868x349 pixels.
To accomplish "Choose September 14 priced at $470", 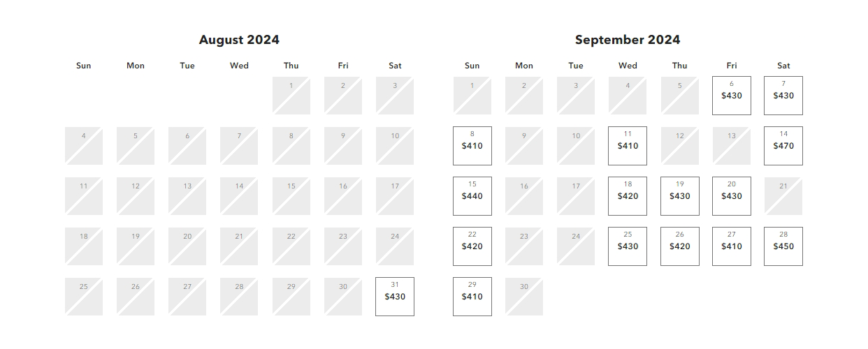I will 783,146.
